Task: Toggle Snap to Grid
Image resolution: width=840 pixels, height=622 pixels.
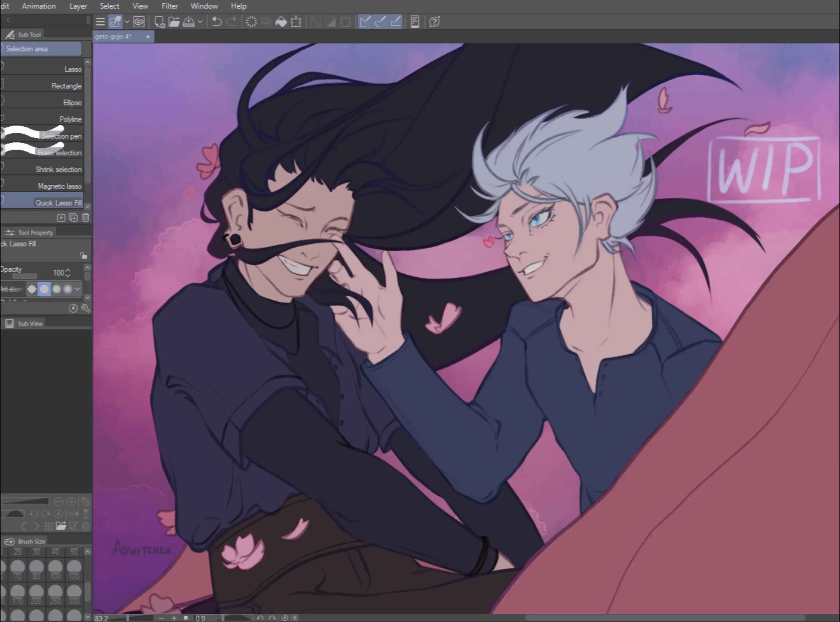Action: click(x=396, y=22)
